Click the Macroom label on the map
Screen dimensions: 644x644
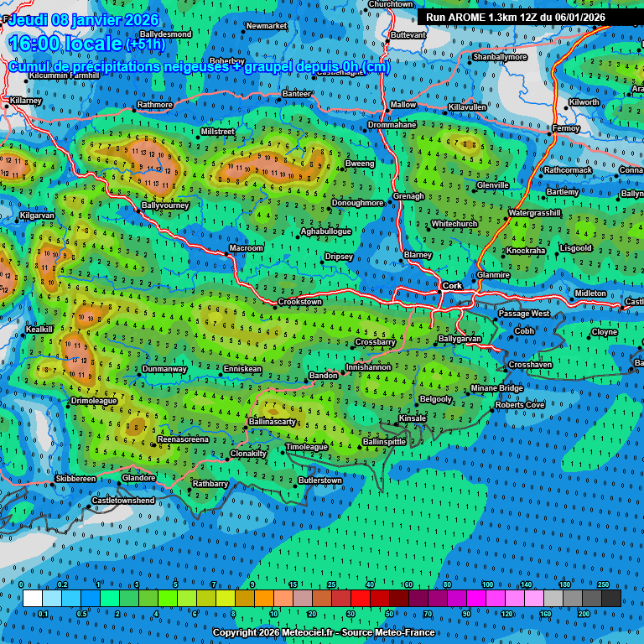(246, 248)
